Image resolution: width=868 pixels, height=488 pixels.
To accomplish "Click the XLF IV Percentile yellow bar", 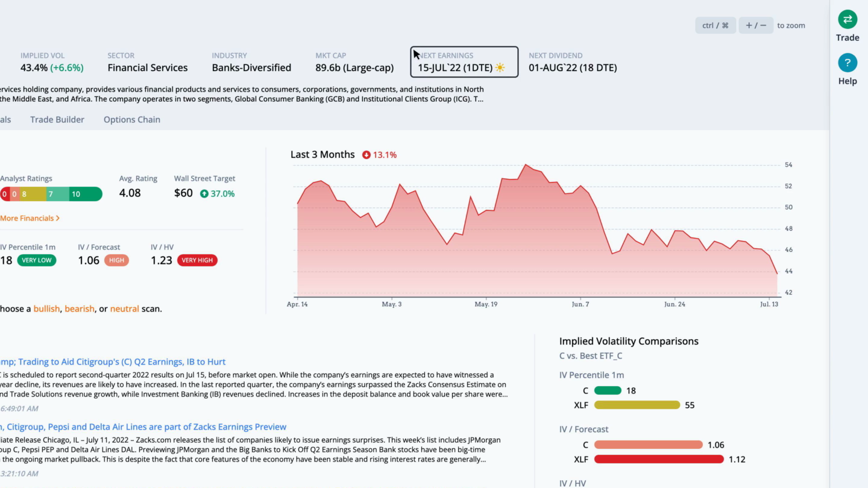I will point(637,405).
